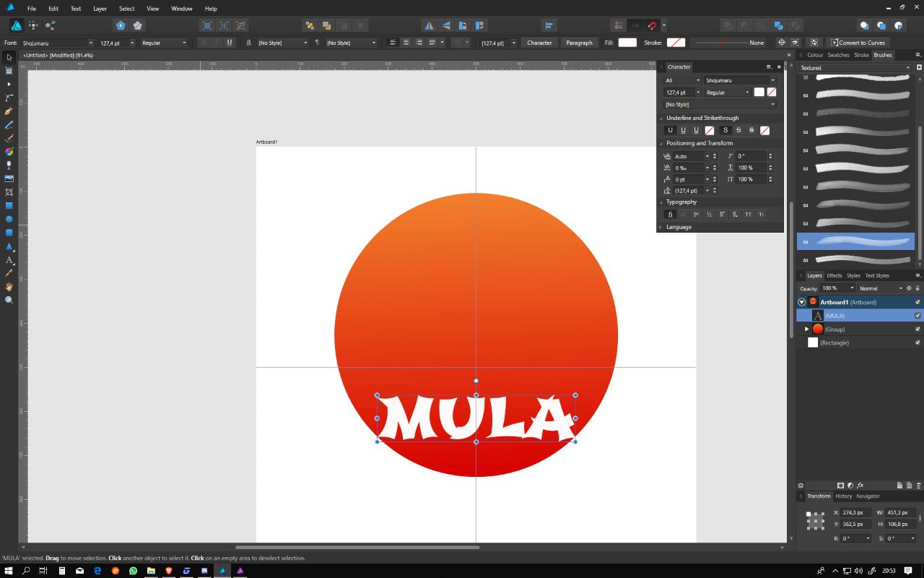Uncheck visibility of the Group layer
This screenshot has width=924, height=578.
coord(918,329)
